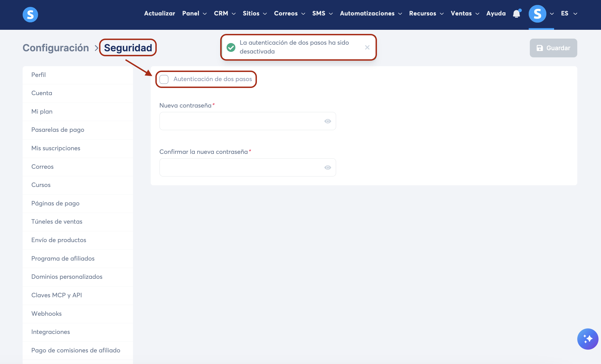Enable Autenticación de dos pasos checkbox
The image size is (601, 364).
[x=164, y=79]
